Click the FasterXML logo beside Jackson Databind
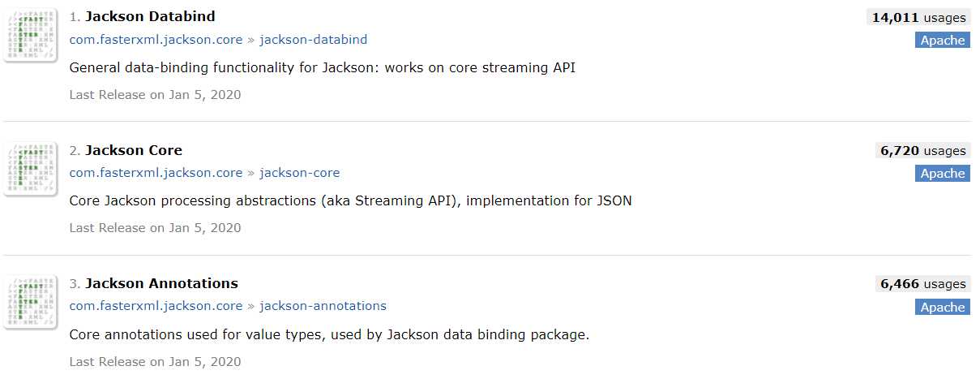Screen dimensions: 980x379 [x=31, y=35]
